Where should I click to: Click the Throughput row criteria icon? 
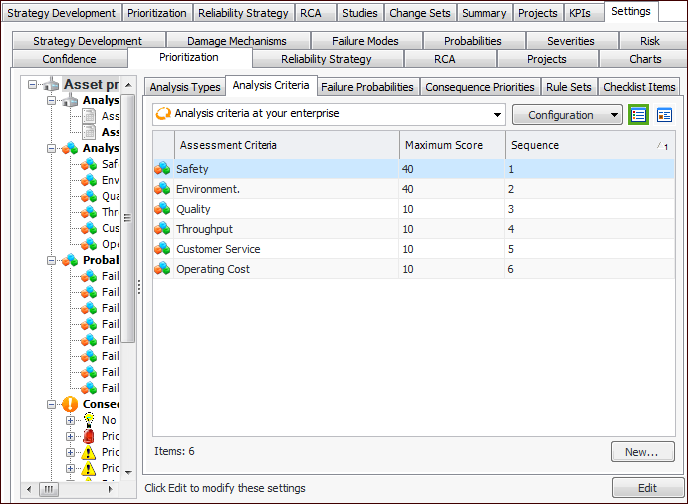(x=162, y=229)
